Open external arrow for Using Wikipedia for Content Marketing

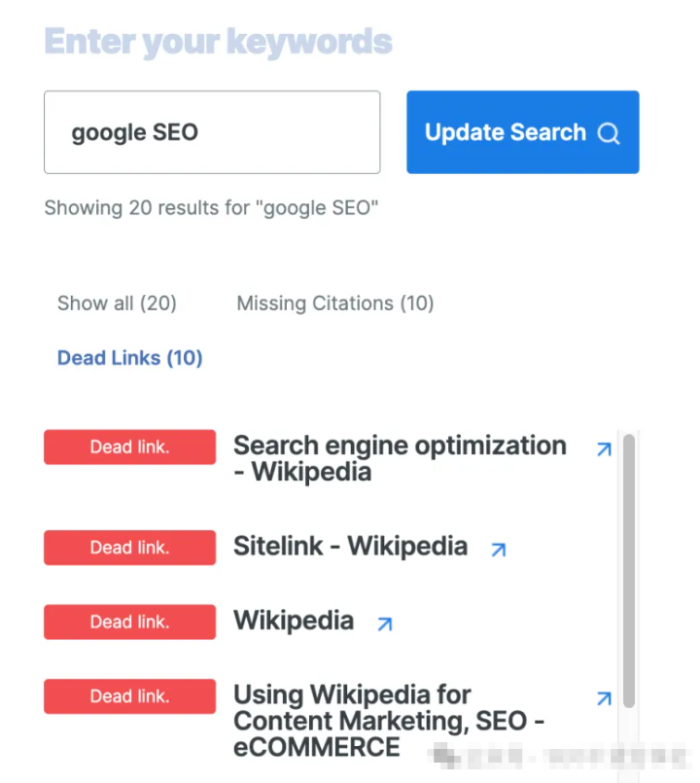[604, 698]
